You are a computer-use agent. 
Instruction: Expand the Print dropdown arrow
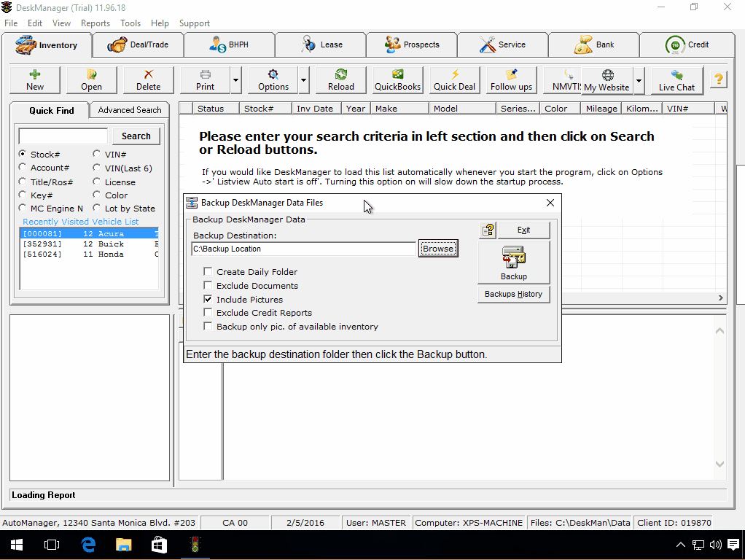pos(235,80)
